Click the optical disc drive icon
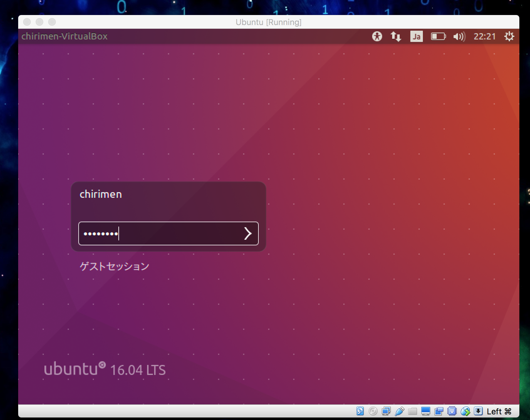 [373, 411]
